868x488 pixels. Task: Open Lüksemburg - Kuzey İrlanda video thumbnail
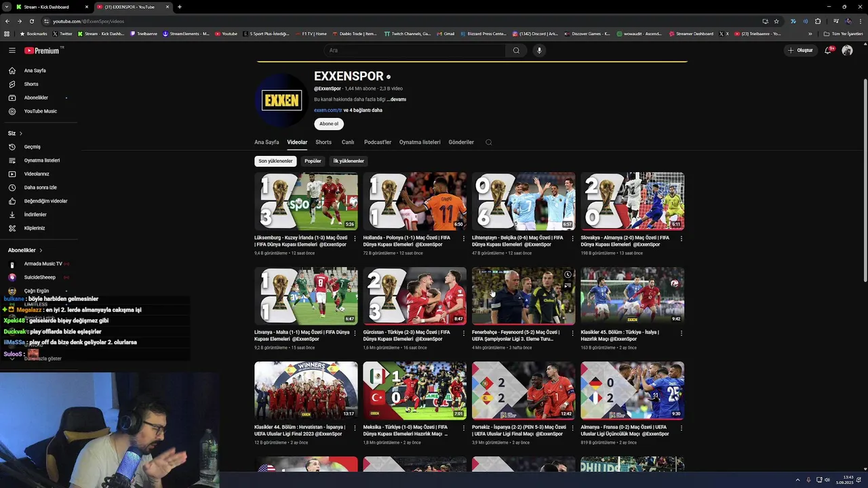306,201
